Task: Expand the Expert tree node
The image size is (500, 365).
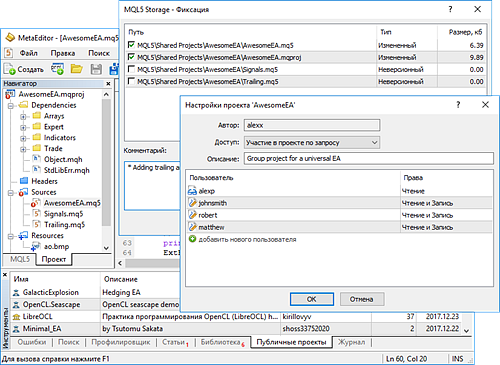Action: point(23,128)
